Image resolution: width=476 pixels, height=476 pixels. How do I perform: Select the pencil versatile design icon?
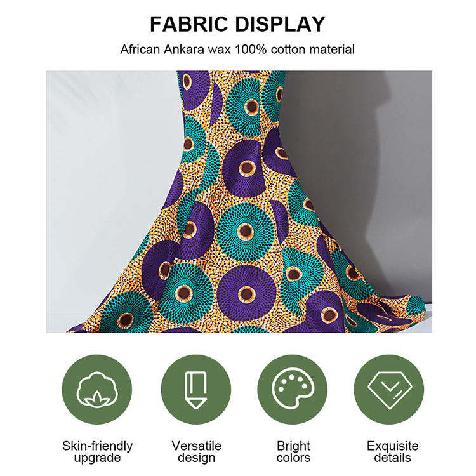[x=196, y=390]
